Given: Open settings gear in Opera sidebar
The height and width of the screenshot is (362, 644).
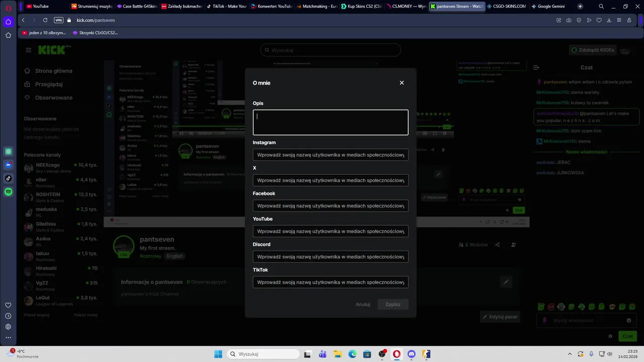Looking at the screenshot, I should (x=8, y=327).
